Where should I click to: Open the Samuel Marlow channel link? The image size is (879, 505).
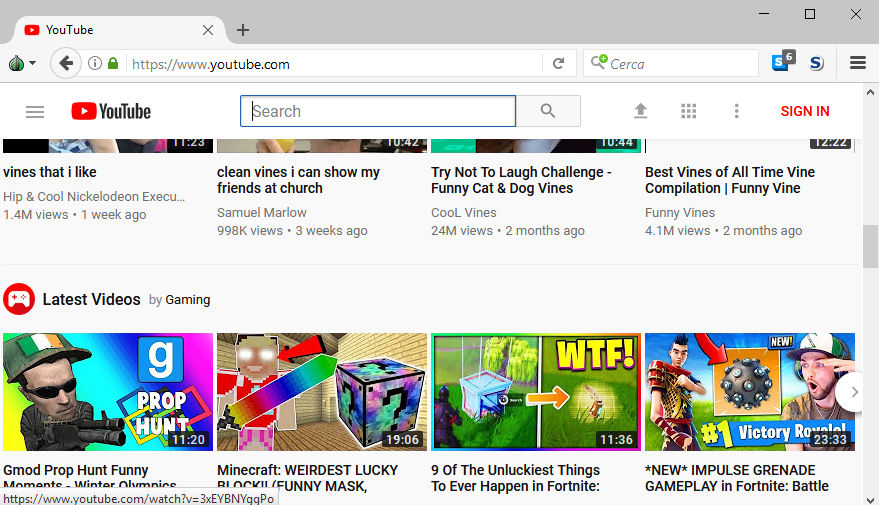[262, 212]
